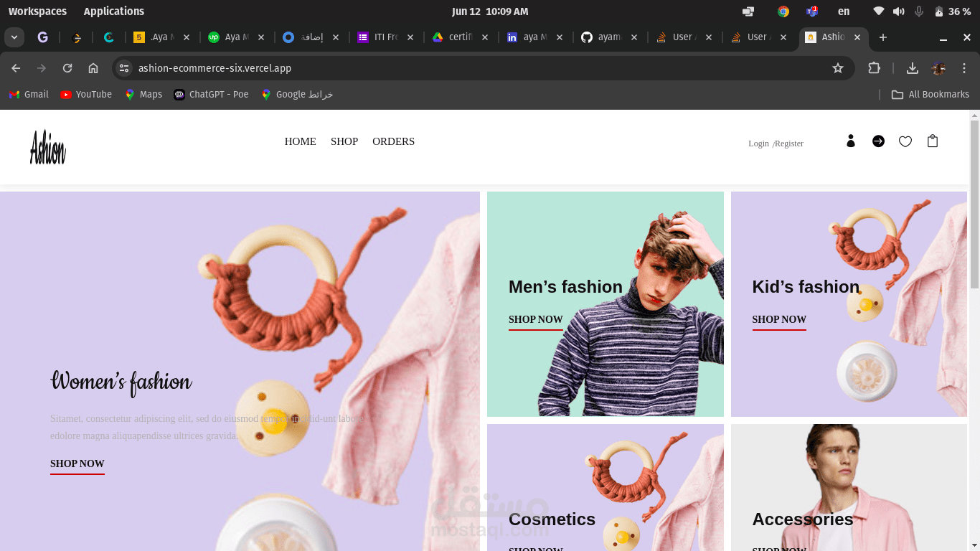The height and width of the screenshot is (551, 980).
Task: Open the Applications menu
Action: [114, 11]
